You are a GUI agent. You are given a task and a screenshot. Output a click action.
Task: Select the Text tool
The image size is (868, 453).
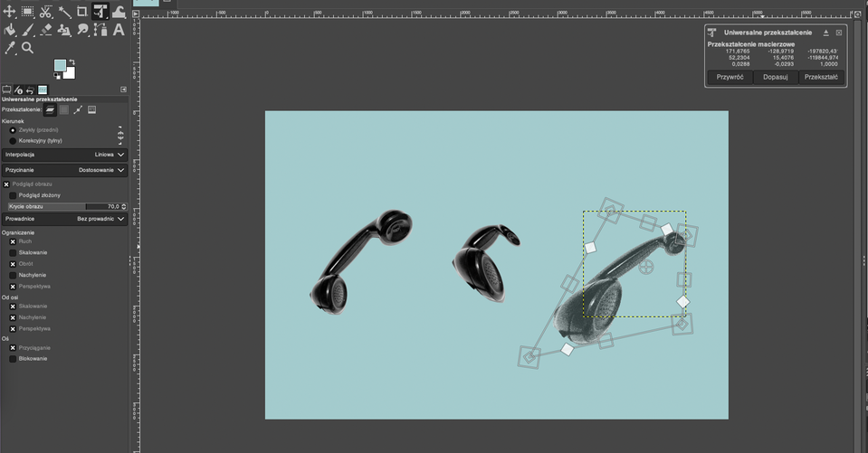tap(119, 30)
